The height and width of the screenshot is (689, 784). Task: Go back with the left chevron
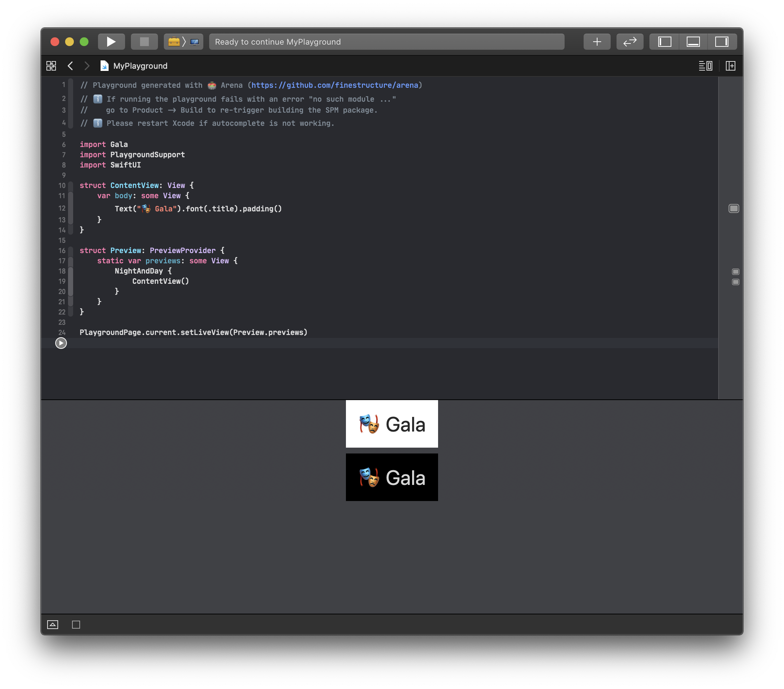click(x=70, y=65)
